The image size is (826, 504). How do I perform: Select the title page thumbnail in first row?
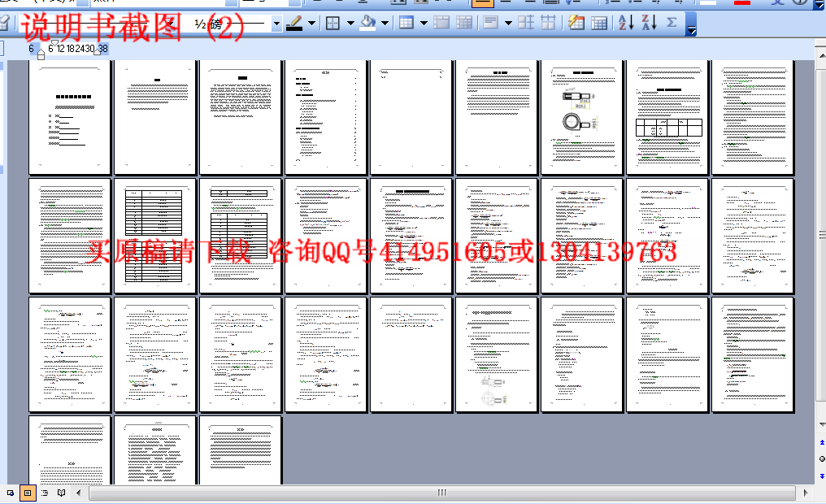point(70,116)
